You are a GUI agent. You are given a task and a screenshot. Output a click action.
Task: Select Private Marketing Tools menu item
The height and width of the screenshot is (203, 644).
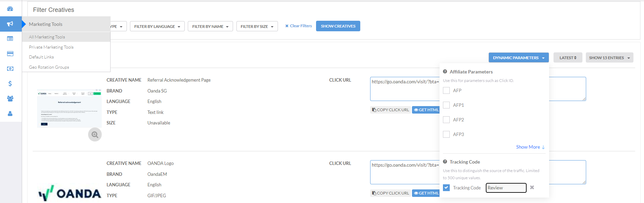coord(51,47)
